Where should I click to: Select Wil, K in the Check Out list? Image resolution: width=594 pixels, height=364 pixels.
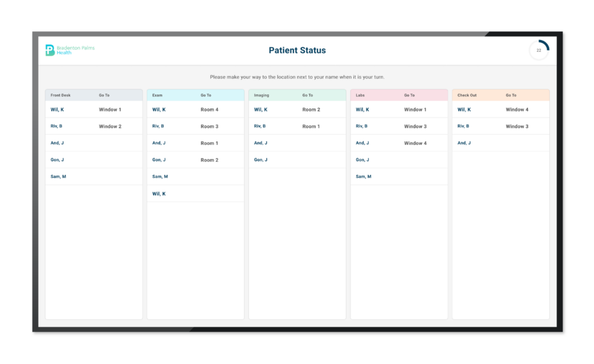point(464,110)
